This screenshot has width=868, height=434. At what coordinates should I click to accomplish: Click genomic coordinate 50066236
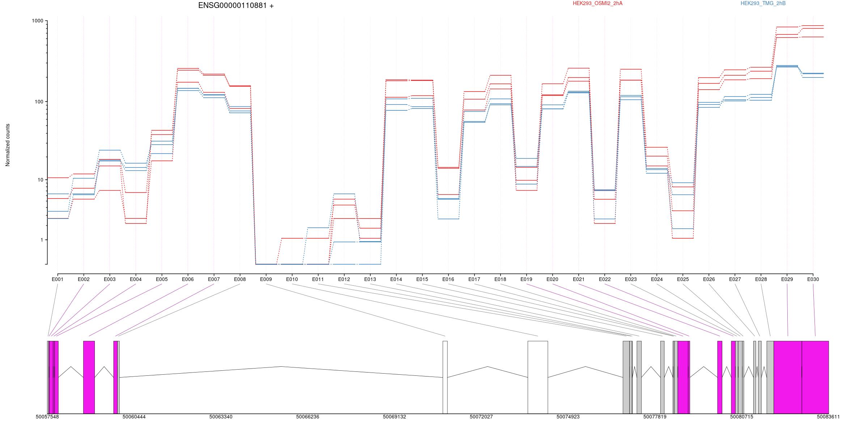308,417
